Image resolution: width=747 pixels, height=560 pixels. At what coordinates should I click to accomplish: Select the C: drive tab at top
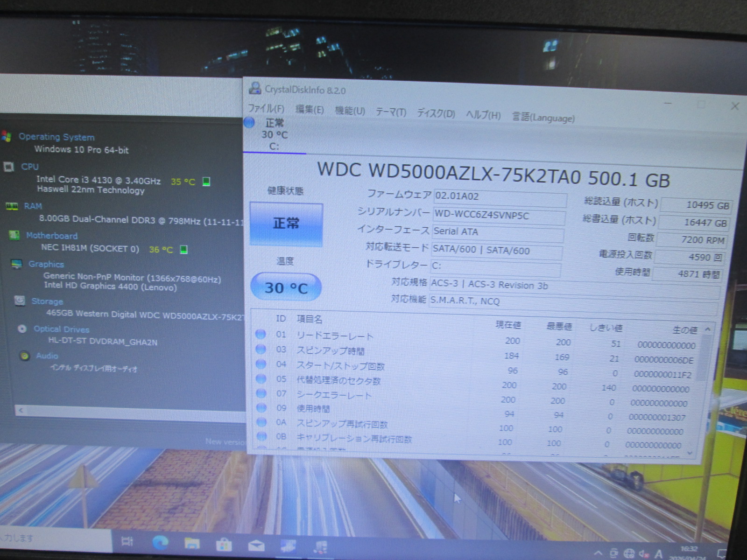click(x=274, y=134)
